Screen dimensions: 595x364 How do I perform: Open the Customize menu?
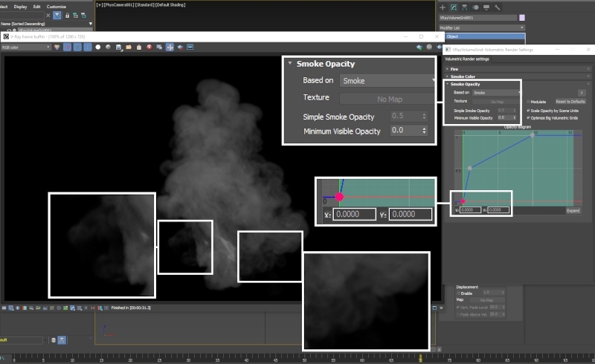[57, 7]
